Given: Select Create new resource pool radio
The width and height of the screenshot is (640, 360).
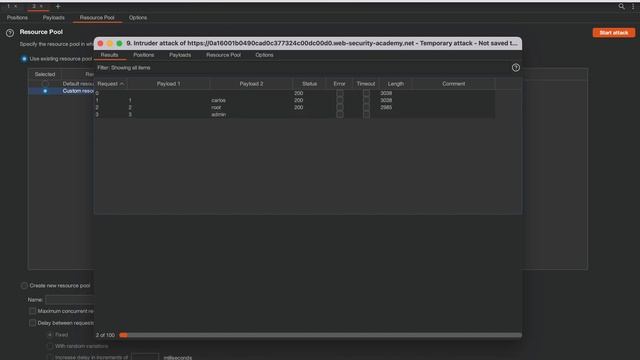Looking at the screenshot, I should pos(24,286).
